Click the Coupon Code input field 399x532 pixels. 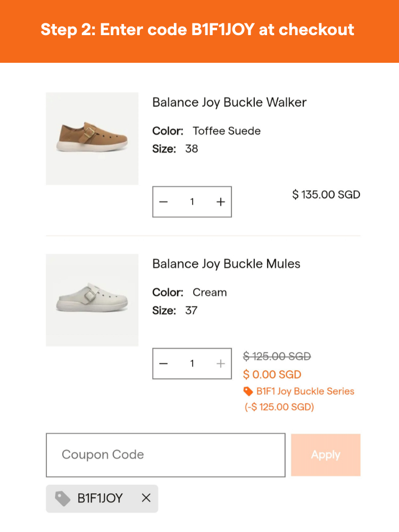(165, 455)
